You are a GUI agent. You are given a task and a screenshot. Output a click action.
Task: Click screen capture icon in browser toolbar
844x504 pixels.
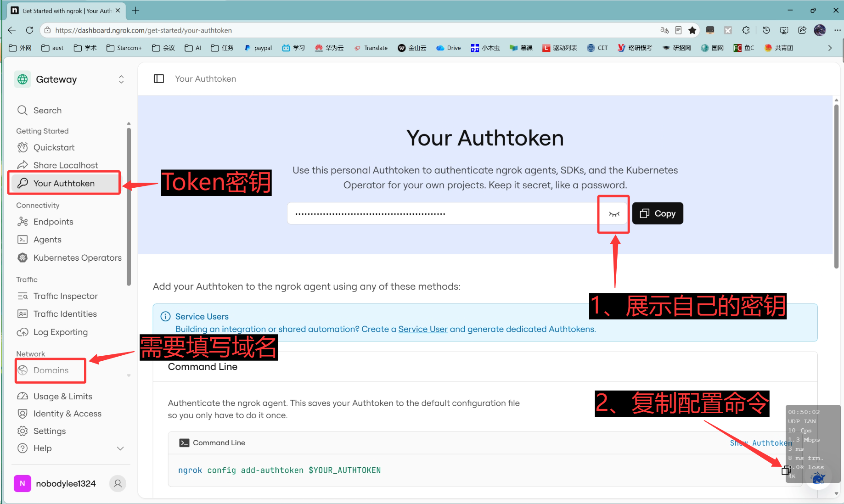pos(784,30)
